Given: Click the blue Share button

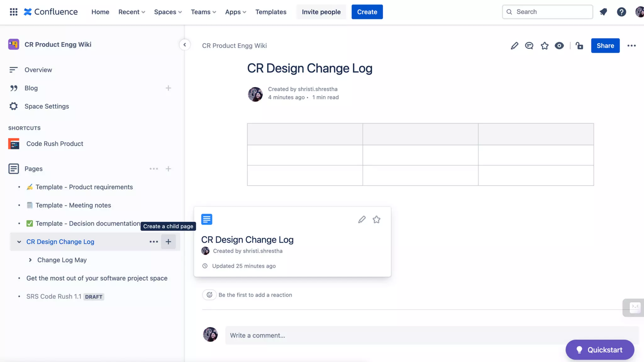Looking at the screenshot, I should tap(605, 46).
